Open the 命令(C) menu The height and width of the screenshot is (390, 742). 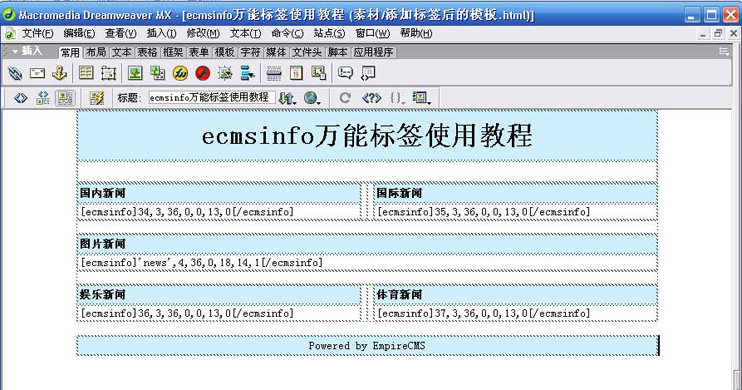tap(287, 33)
